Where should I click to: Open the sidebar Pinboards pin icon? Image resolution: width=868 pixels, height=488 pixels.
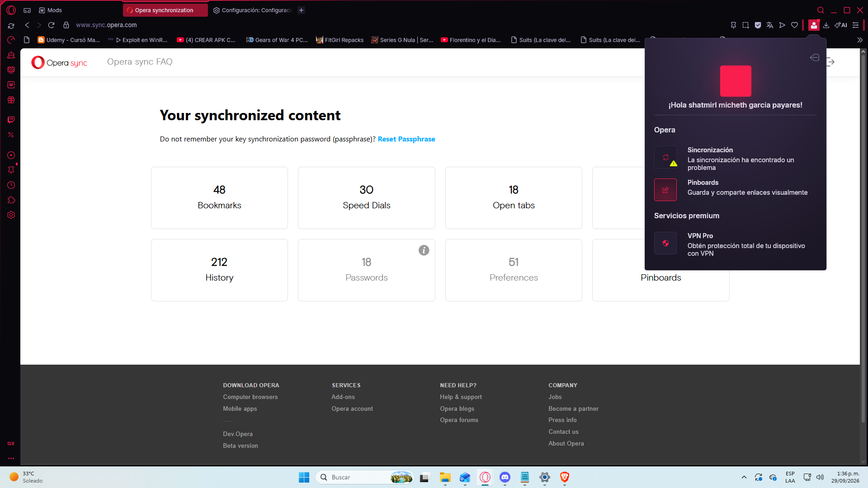click(11, 170)
